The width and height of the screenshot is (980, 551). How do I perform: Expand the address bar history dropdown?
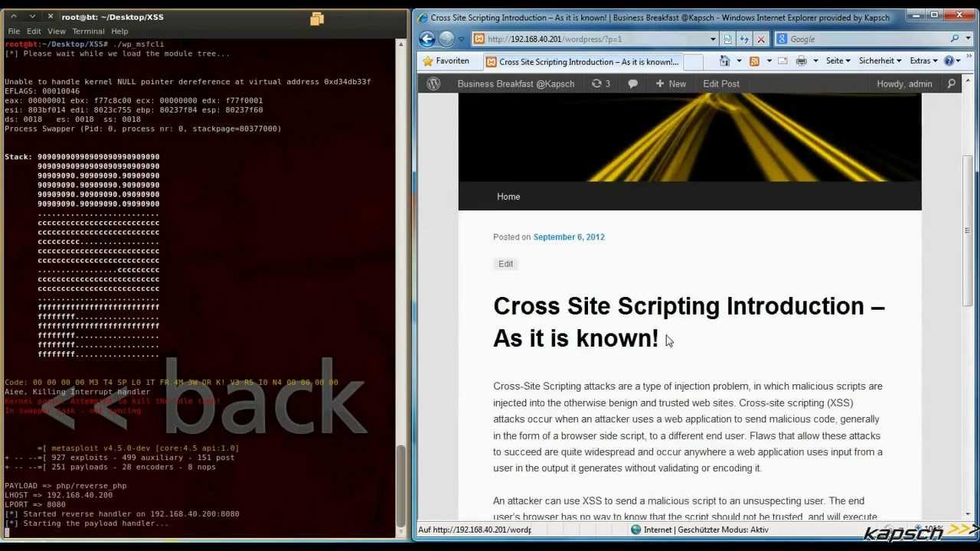tap(714, 39)
